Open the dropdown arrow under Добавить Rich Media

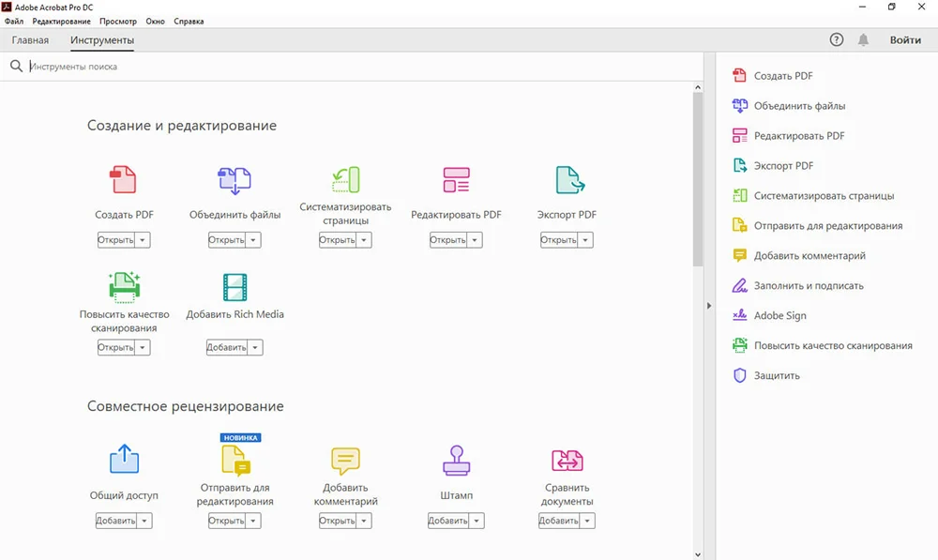(x=255, y=347)
